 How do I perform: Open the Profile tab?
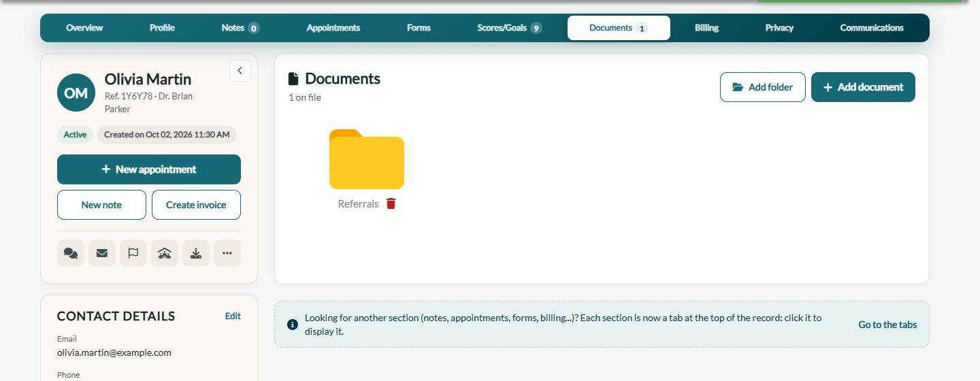(x=162, y=28)
